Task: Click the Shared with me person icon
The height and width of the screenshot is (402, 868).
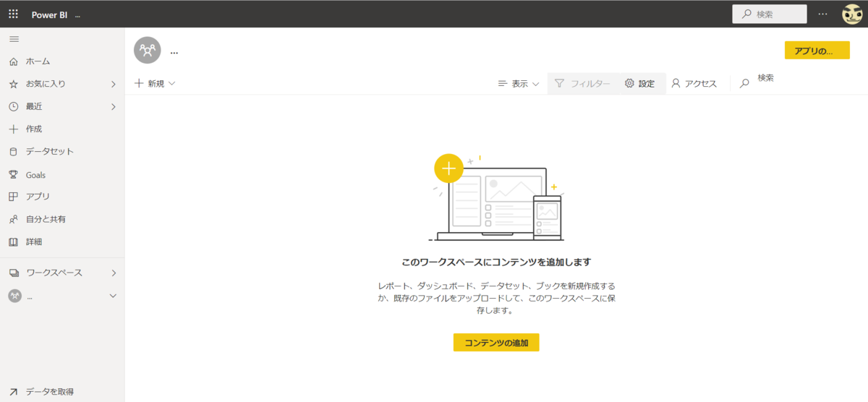Action: (x=13, y=219)
